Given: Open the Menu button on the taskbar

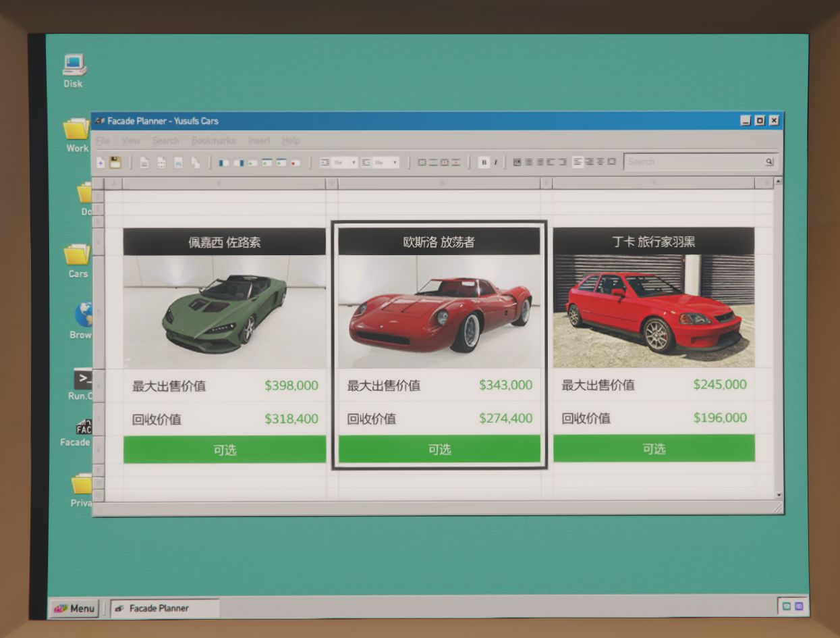Looking at the screenshot, I should click(x=75, y=608).
